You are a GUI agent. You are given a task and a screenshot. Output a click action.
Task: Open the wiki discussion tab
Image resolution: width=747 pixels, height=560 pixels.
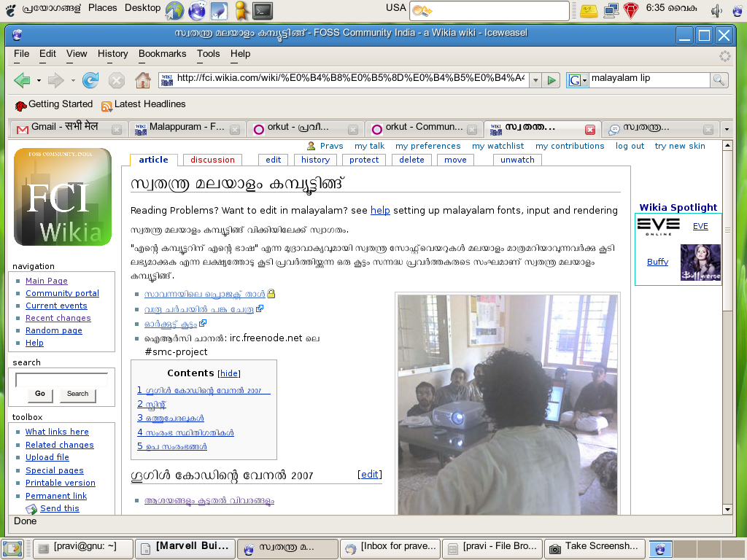tap(212, 160)
